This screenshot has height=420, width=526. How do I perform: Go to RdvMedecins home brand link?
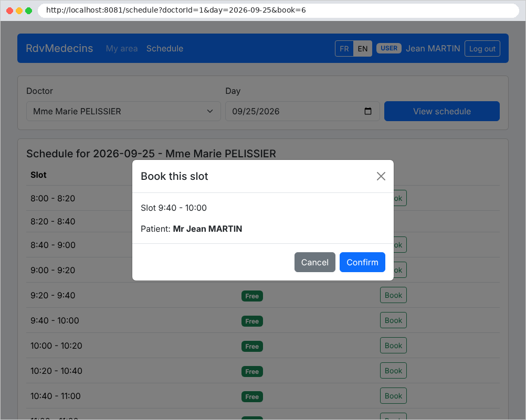click(59, 48)
